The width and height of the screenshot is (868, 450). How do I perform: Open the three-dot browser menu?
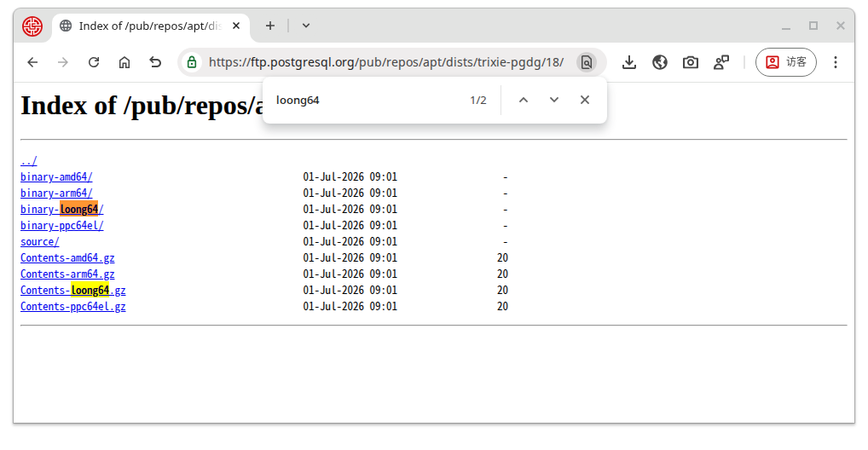point(836,62)
